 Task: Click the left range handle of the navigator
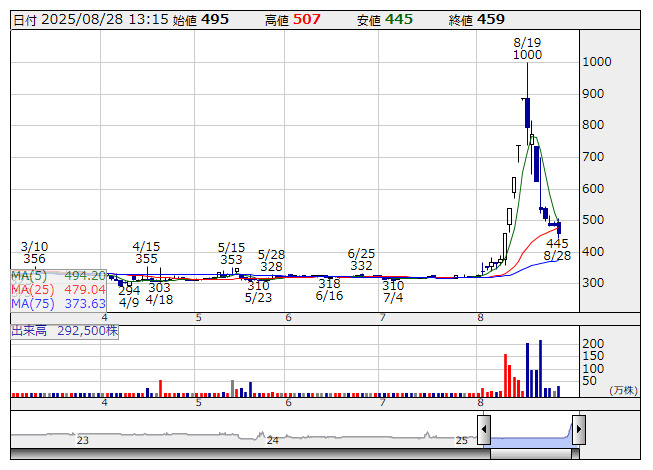484,430
